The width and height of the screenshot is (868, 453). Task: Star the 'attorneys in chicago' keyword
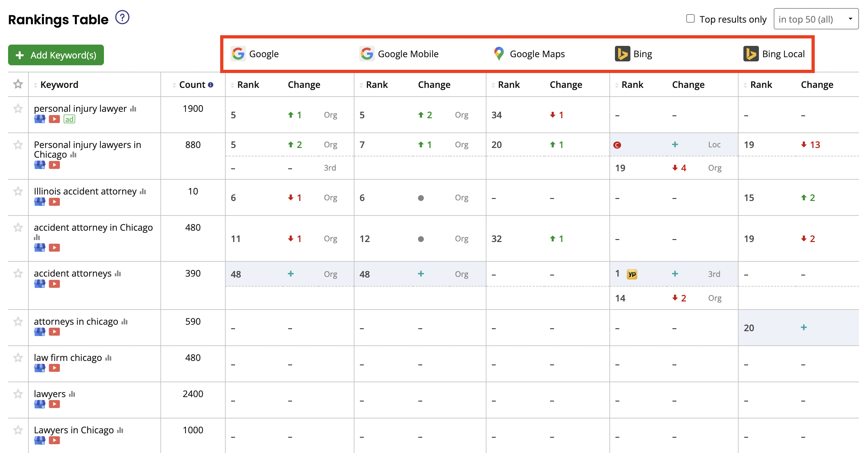(x=18, y=321)
